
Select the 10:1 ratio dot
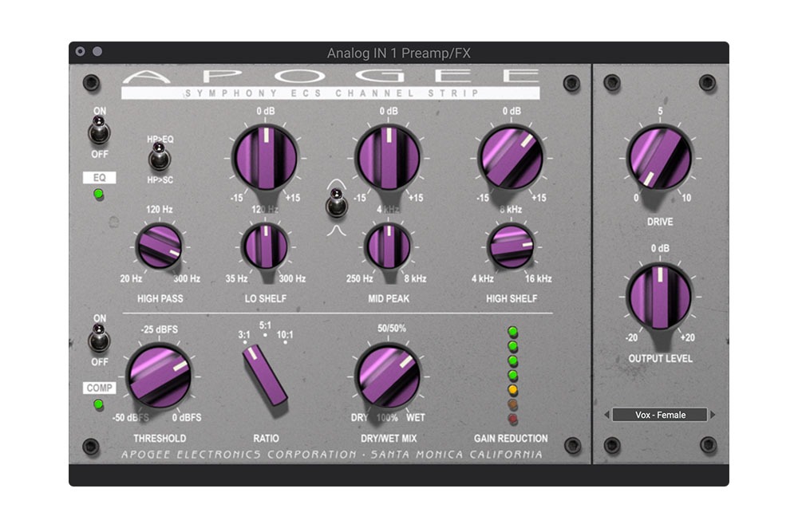285,342
